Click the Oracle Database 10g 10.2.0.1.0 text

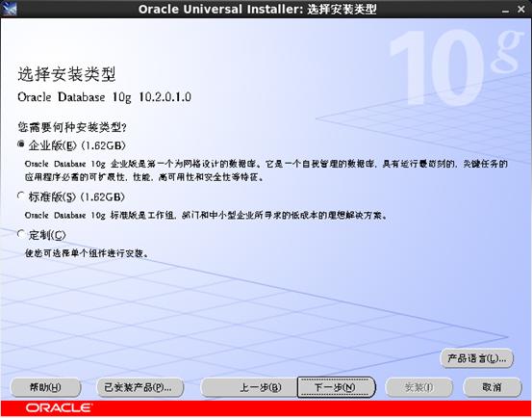[x=105, y=97]
